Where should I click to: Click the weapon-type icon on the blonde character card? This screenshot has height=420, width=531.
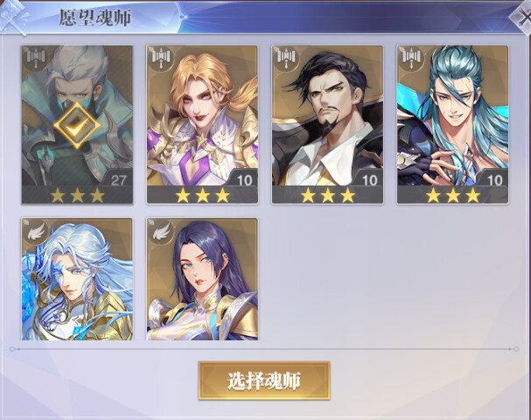(161, 57)
